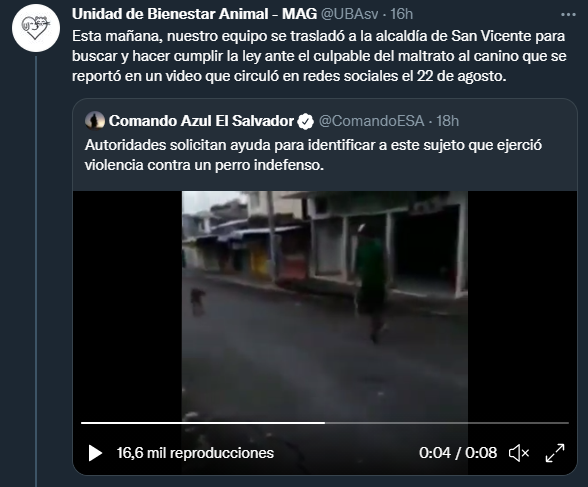Play the embedded video
The image size is (588, 487).
tap(95, 453)
